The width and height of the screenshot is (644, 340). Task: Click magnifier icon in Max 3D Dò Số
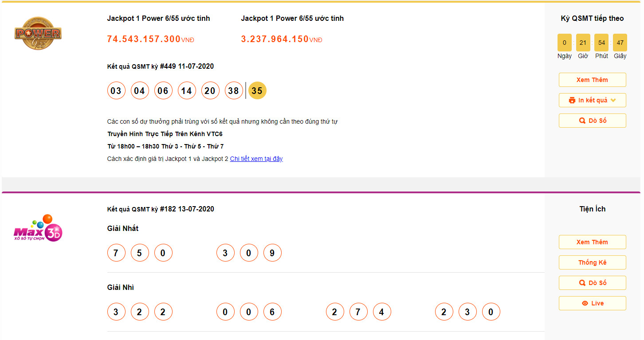pyautogui.click(x=582, y=283)
